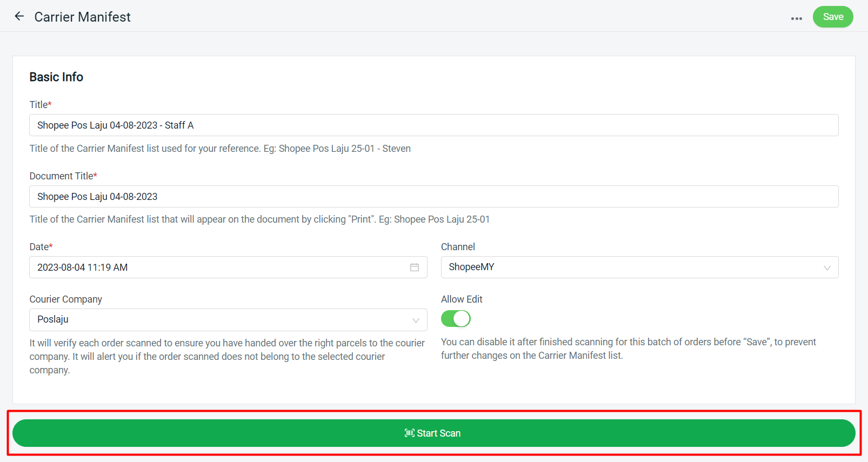Click the Courier Company chevron arrow
Image resolution: width=868 pixels, height=462 pixels.
(416, 320)
